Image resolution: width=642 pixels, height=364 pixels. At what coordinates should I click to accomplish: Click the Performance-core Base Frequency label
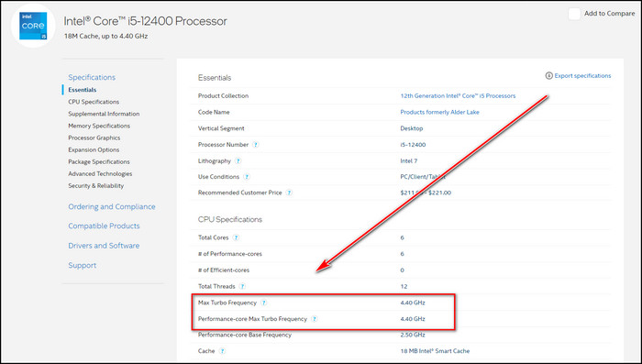coord(245,335)
